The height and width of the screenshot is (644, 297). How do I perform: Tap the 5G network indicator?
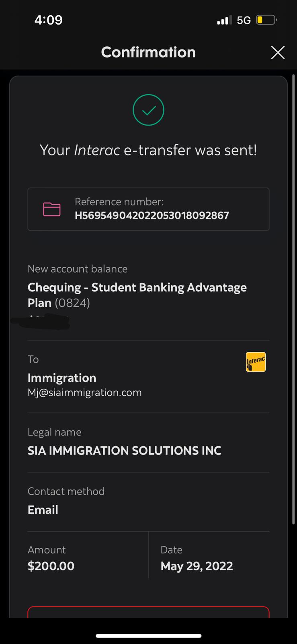point(244,20)
